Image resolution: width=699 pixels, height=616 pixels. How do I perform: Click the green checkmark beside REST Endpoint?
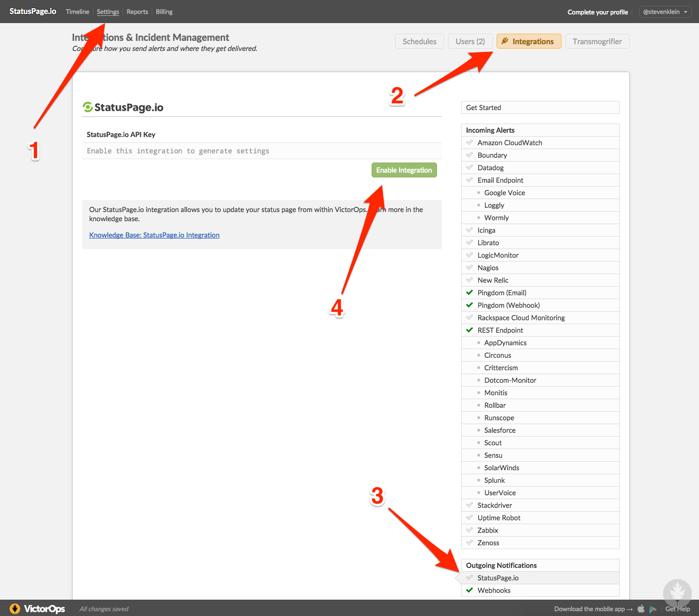[470, 330]
